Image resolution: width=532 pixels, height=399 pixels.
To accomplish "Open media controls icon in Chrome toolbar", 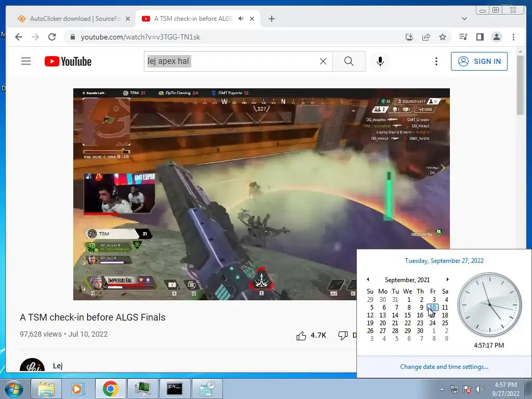I will (x=463, y=37).
